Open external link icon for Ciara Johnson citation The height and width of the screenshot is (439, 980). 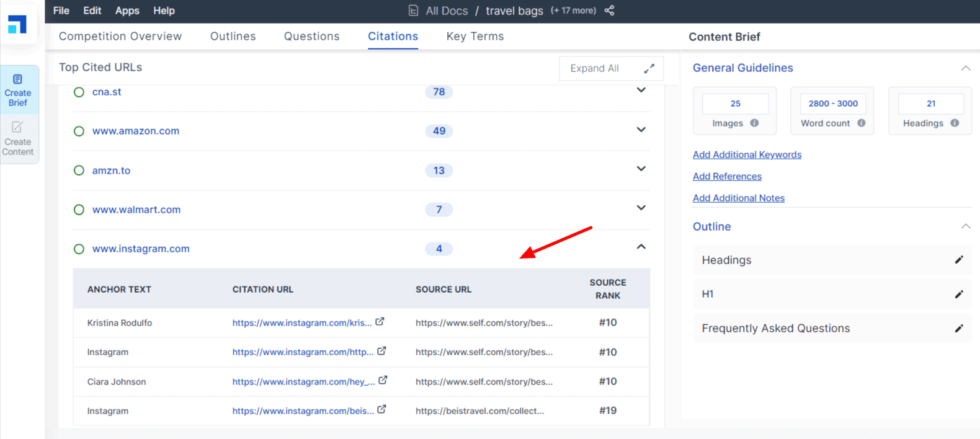pyautogui.click(x=383, y=380)
